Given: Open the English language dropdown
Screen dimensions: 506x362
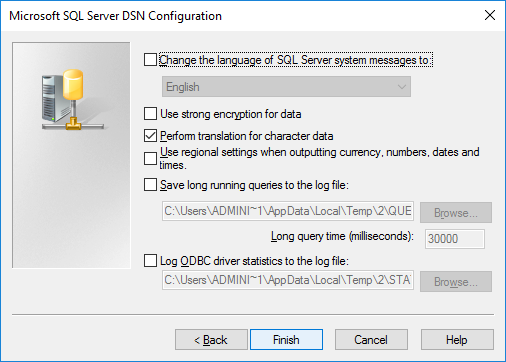Looking at the screenshot, I should [x=286, y=87].
